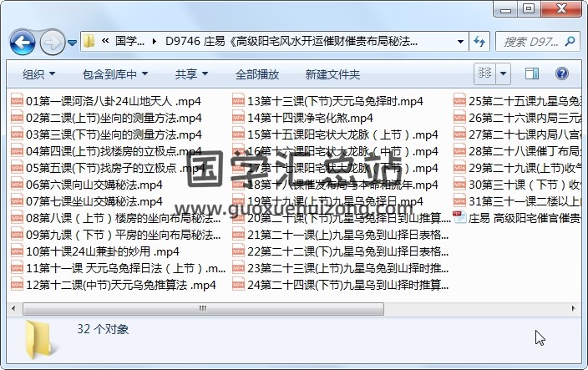
Task: Select file 05第五课(下节)找房子的立极点 .mp4
Action: click(108, 168)
